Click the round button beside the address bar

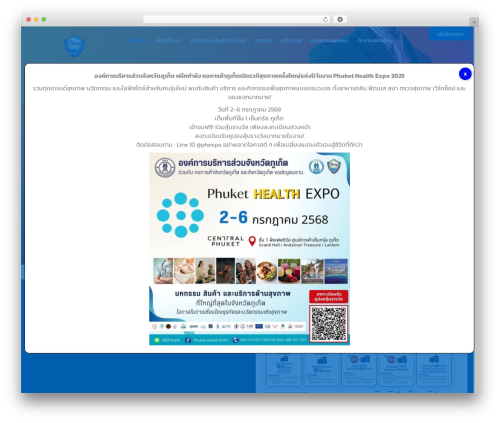(x=340, y=20)
